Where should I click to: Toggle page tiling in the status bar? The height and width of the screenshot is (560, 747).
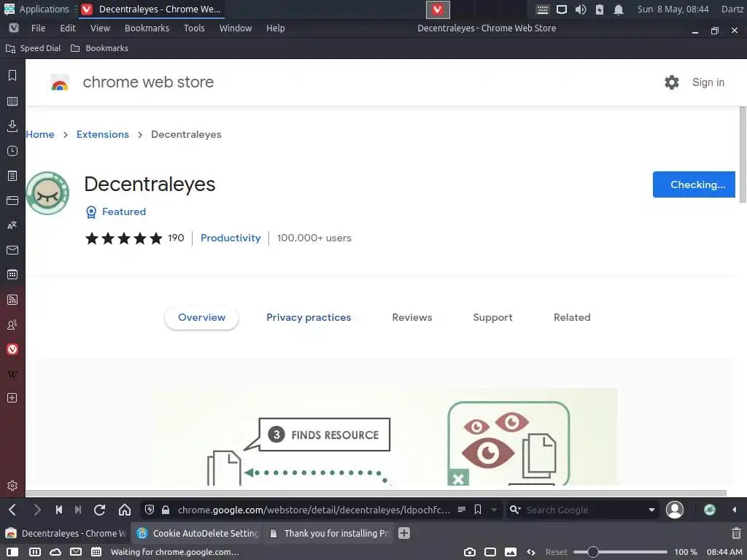coord(490,552)
